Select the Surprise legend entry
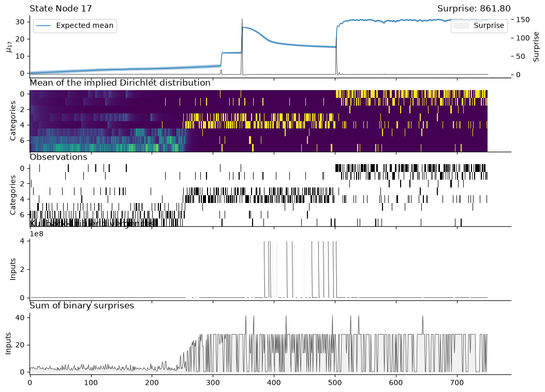This screenshot has height=392, width=545. tap(479, 26)
